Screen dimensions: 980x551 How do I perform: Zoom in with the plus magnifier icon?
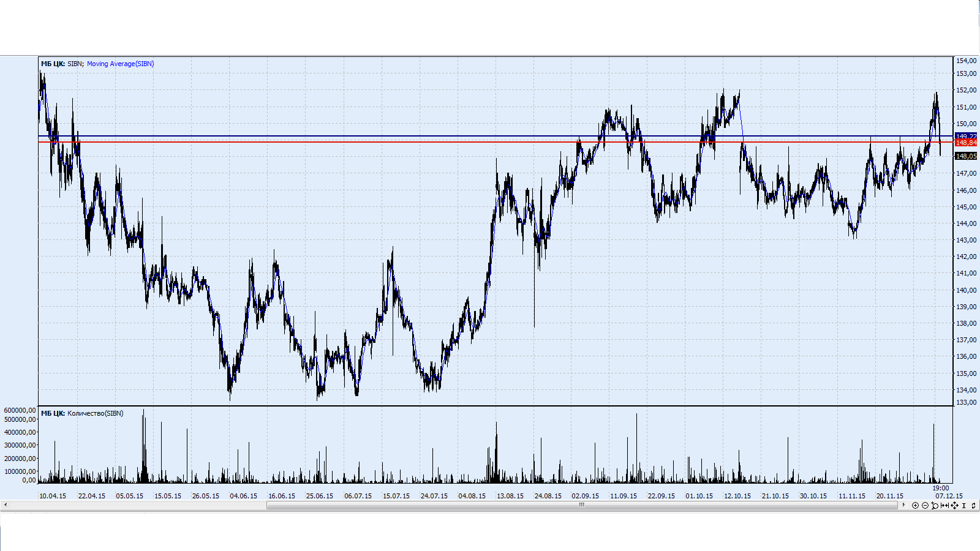coord(915,505)
